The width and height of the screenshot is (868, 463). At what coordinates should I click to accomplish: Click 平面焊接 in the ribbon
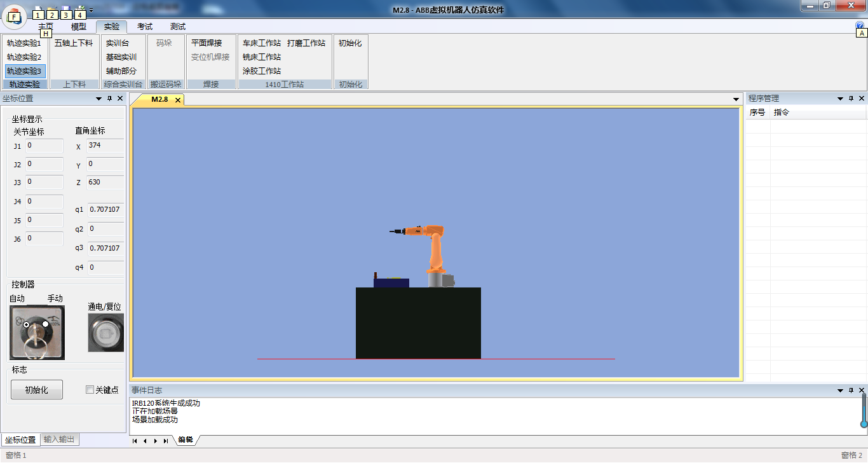coord(207,43)
